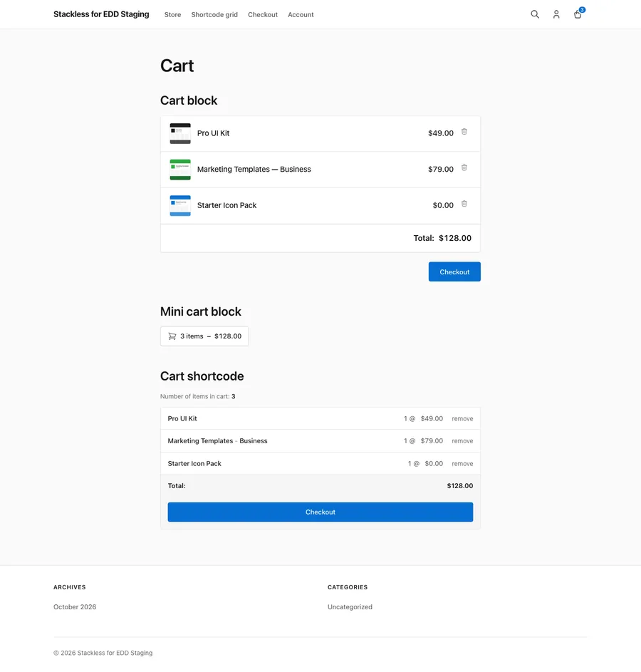Click the shortcode total $128.00 value
641x672 pixels.
(x=460, y=485)
